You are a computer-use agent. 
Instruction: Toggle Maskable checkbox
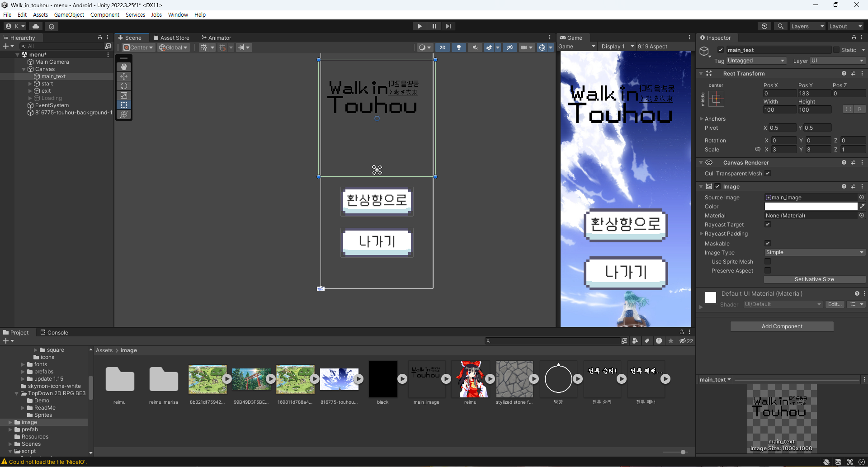pyautogui.click(x=768, y=243)
